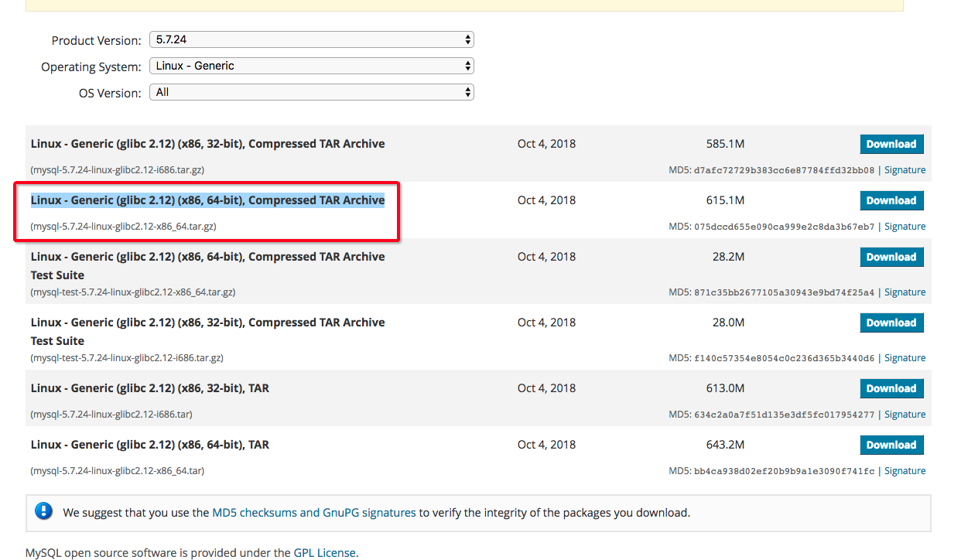Click the 'OS Version:' label
961x560 pixels.
(110, 93)
